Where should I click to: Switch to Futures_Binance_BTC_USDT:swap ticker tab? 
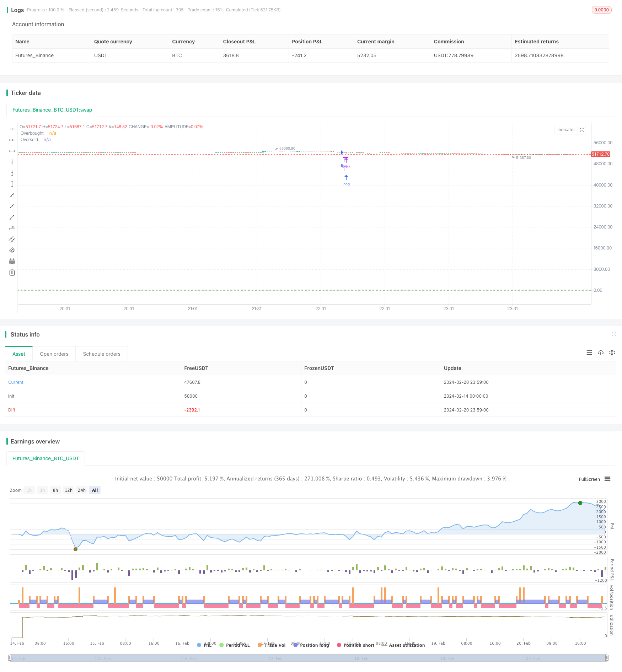[52, 110]
